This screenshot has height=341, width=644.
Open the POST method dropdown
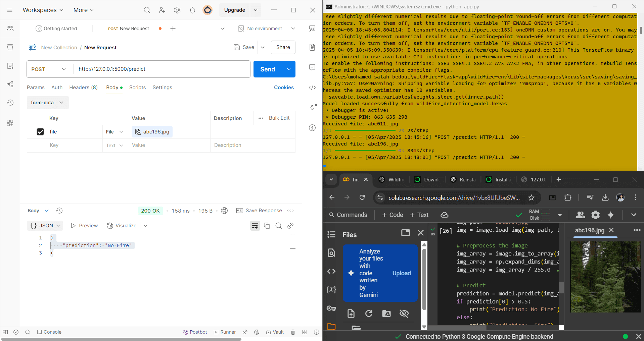pos(49,69)
